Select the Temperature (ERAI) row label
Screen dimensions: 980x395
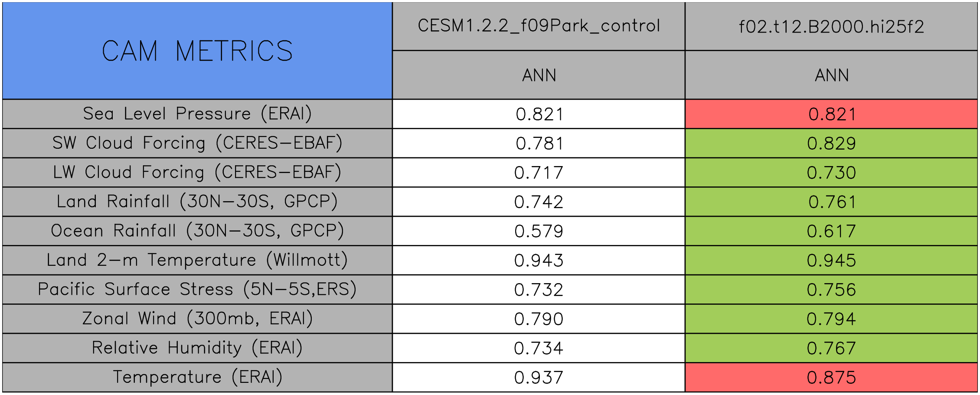click(197, 377)
